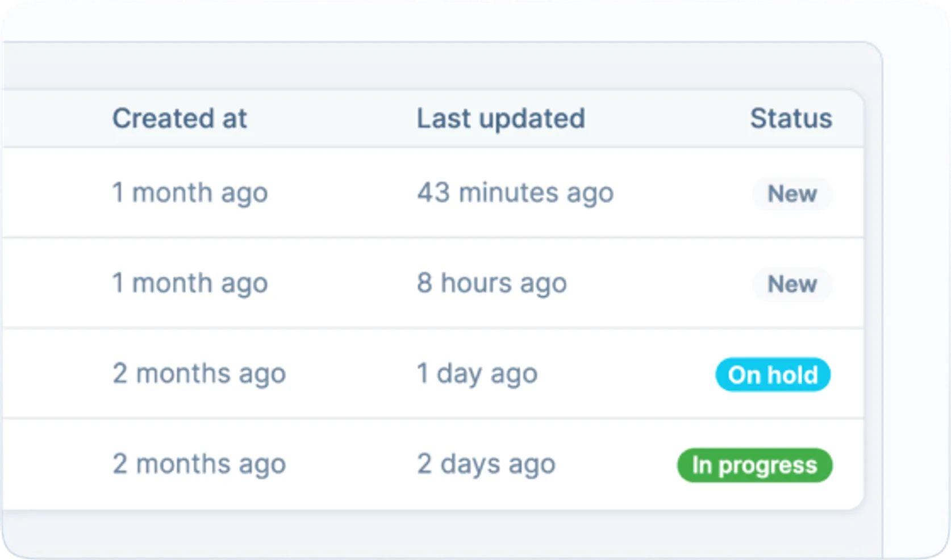This screenshot has width=951, height=560.
Task: Click the New badge in the 43 minutes row
Action: point(792,194)
